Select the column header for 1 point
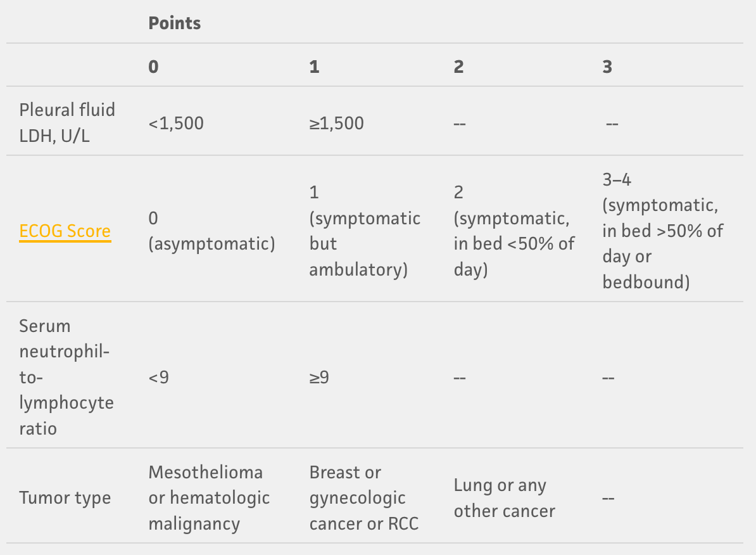The width and height of the screenshot is (756, 555). (315, 67)
